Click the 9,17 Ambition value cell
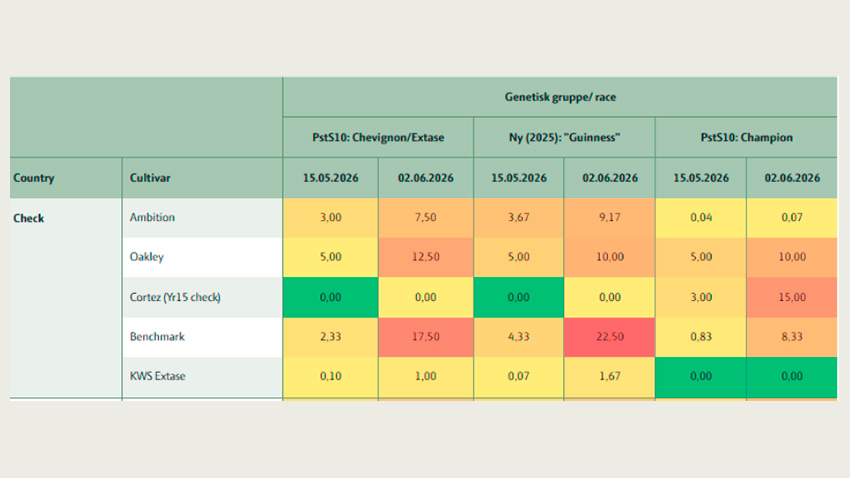Image resolution: width=850 pixels, height=478 pixels. (609, 217)
